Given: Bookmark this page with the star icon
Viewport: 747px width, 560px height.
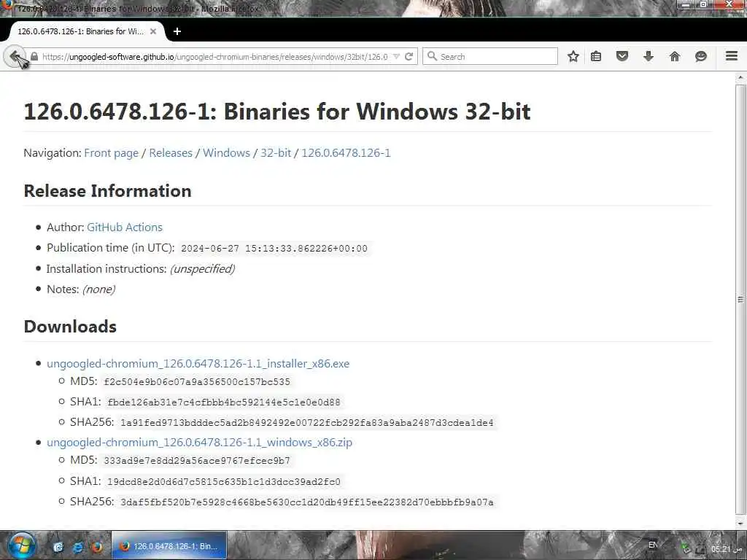Looking at the screenshot, I should point(573,56).
